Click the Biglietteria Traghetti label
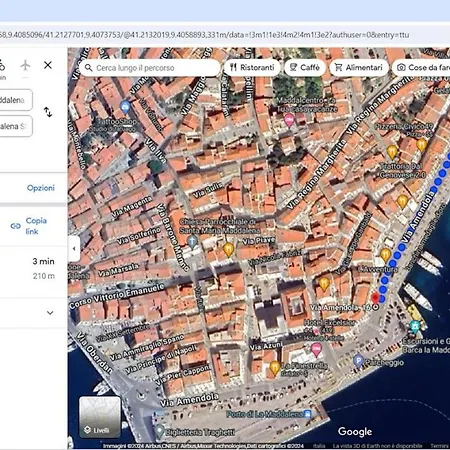The height and width of the screenshot is (450, 450). [200, 432]
